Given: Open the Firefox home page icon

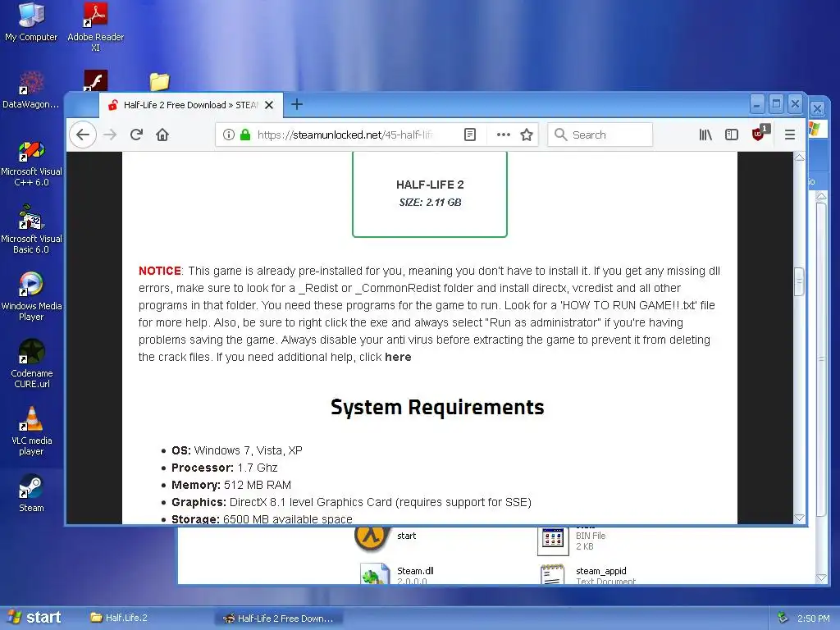Looking at the screenshot, I should click(x=162, y=135).
